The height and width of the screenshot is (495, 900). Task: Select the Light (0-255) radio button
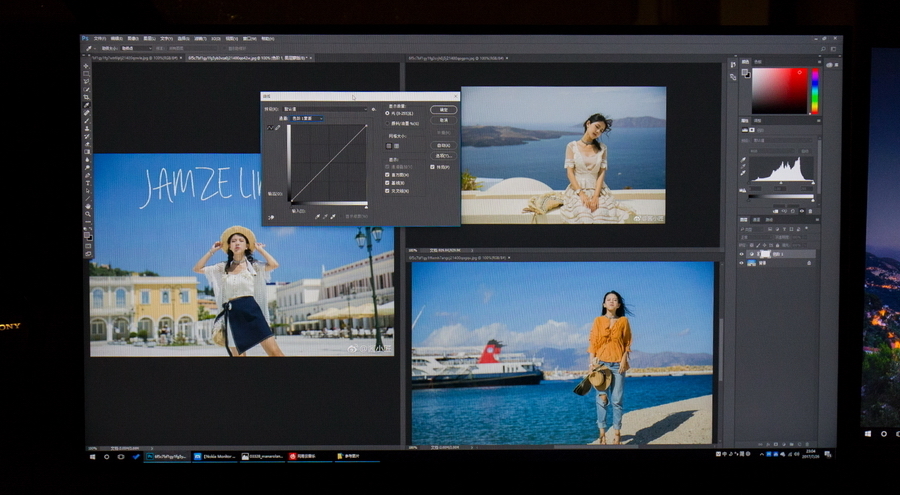click(x=387, y=113)
